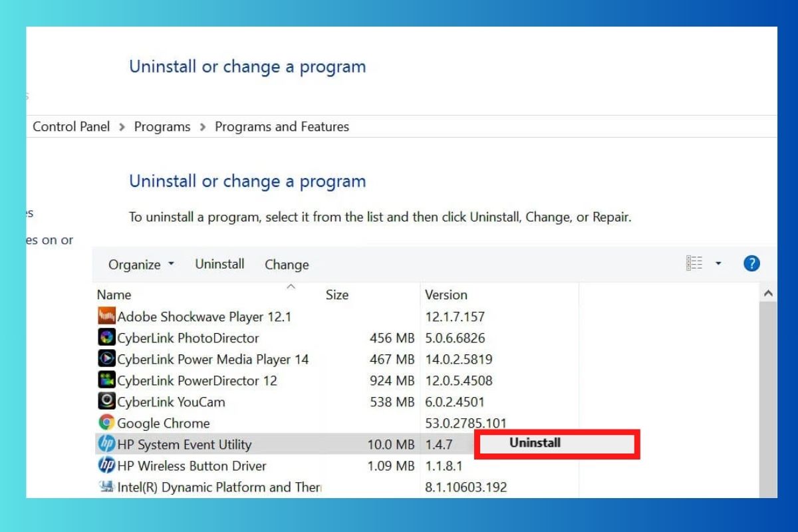Go to Programs in the breadcrumb
Screen dimensions: 798x532
[x=162, y=126]
